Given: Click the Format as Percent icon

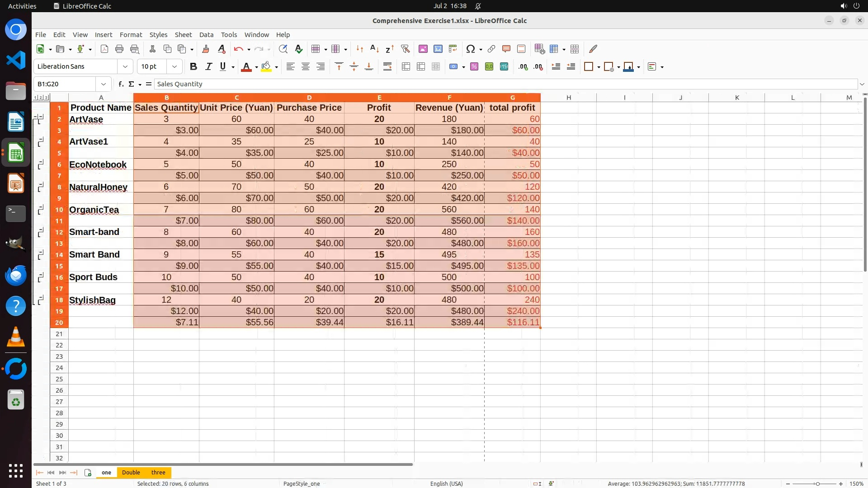Looking at the screenshot, I should (x=474, y=66).
